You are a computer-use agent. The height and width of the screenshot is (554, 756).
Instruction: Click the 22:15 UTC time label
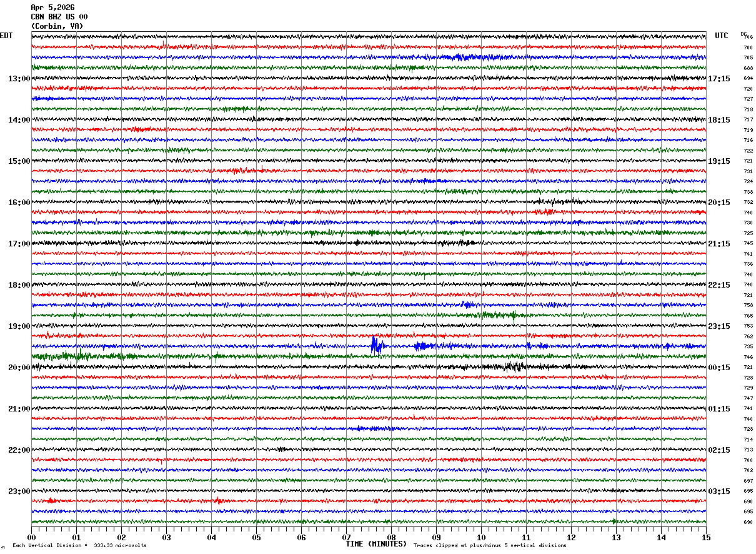tap(719, 285)
